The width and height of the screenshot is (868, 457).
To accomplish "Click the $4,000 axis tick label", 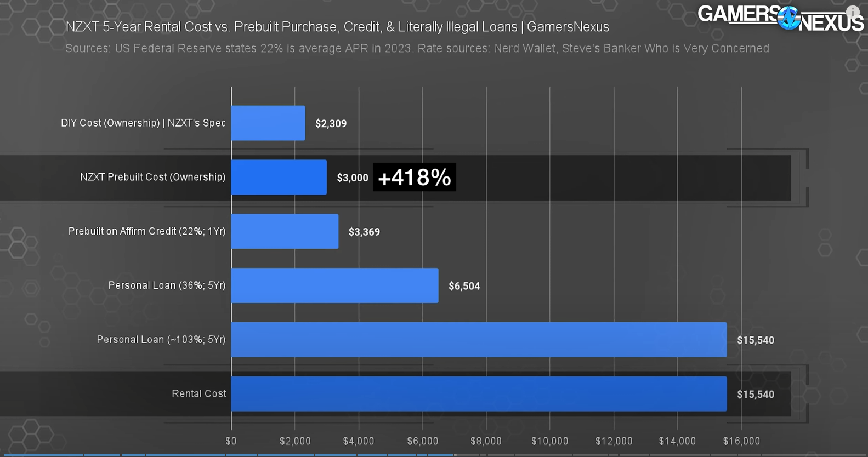I will click(359, 441).
